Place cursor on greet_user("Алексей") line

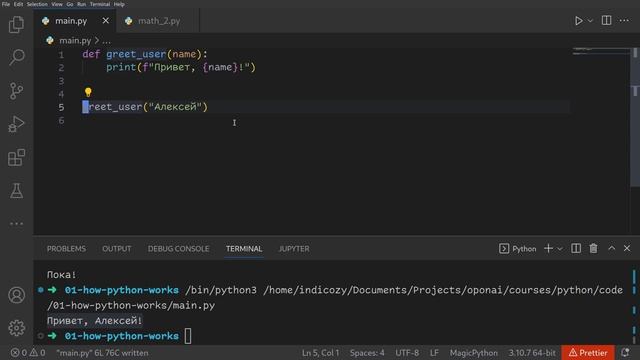[145, 107]
